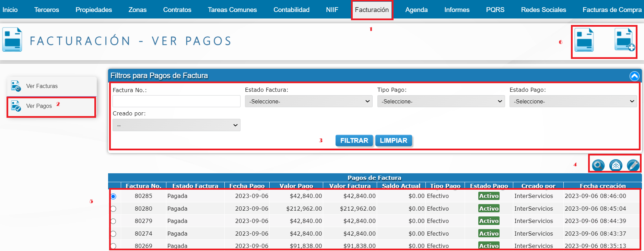Click the pencil edit payment icon
644x251 pixels.
click(x=633, y=165)
